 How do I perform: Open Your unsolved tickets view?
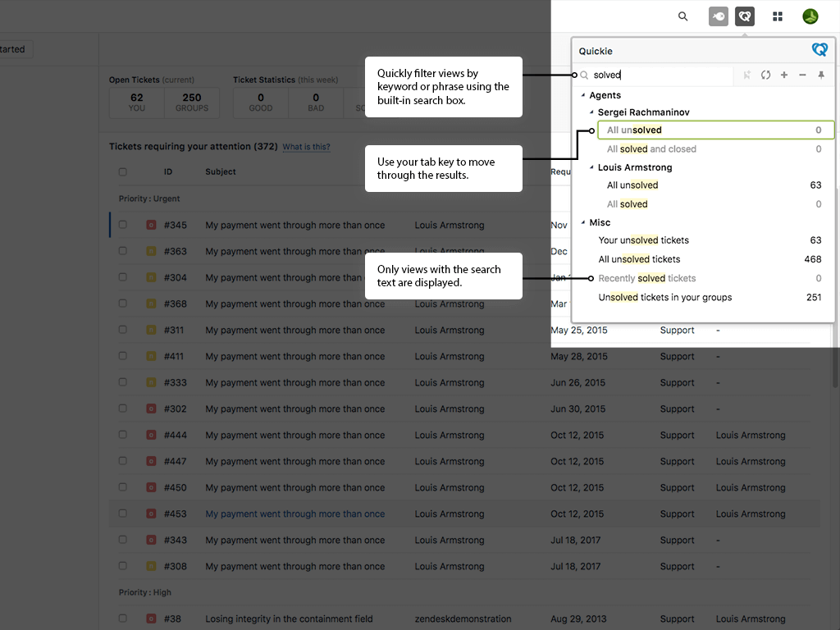711,240
